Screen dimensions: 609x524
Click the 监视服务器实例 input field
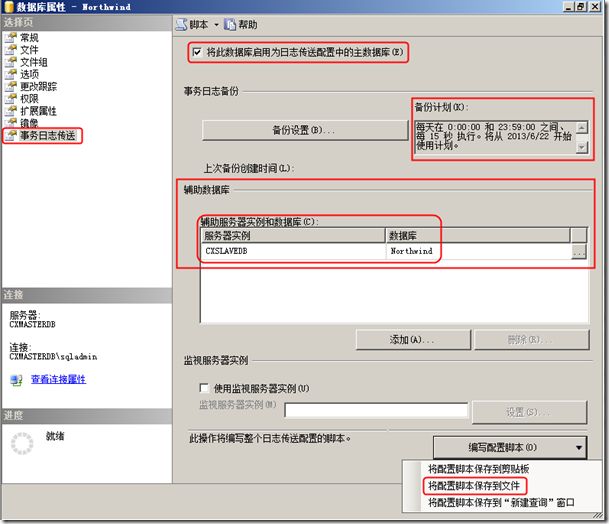376,410
